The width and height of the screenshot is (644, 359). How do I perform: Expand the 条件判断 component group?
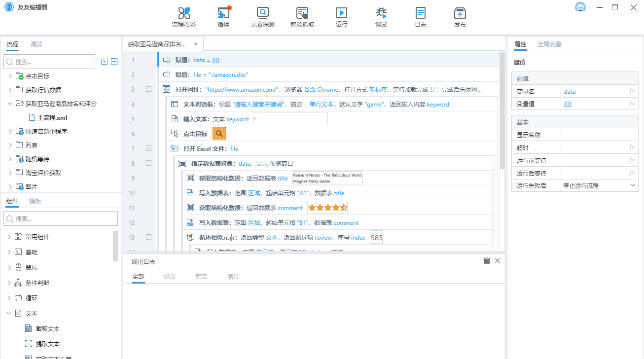click(9, 283)
